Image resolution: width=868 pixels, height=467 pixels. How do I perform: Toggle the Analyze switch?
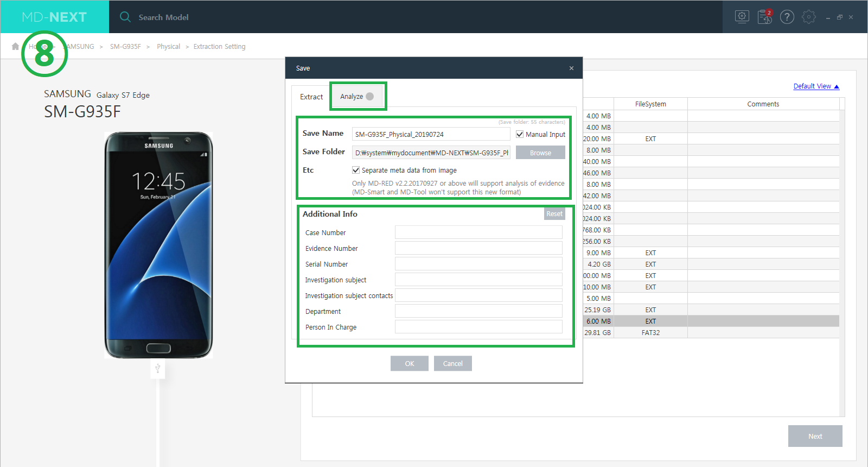[x=370, y=96]
